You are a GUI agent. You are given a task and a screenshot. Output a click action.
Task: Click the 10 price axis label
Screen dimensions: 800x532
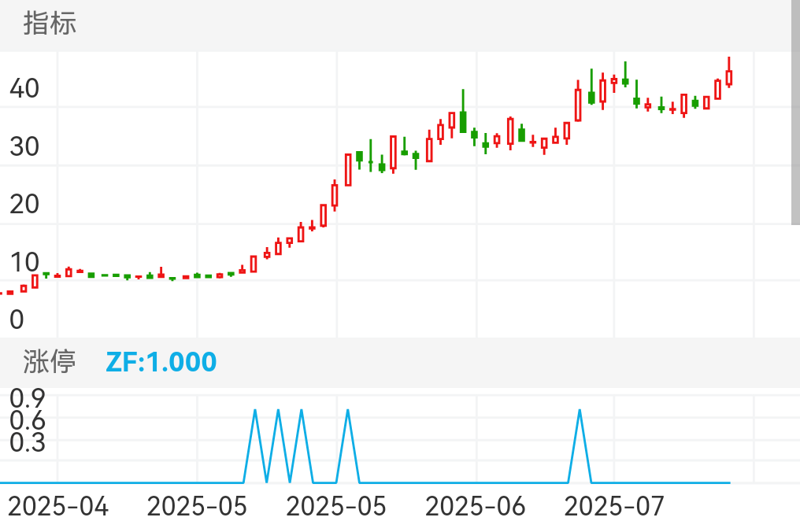click(24, 263)
